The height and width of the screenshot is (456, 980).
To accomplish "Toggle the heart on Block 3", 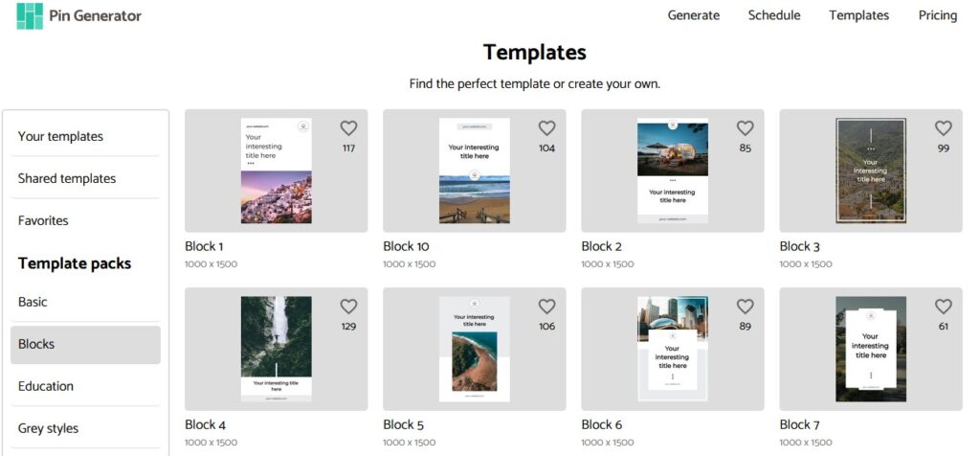I will pos(943,128).
